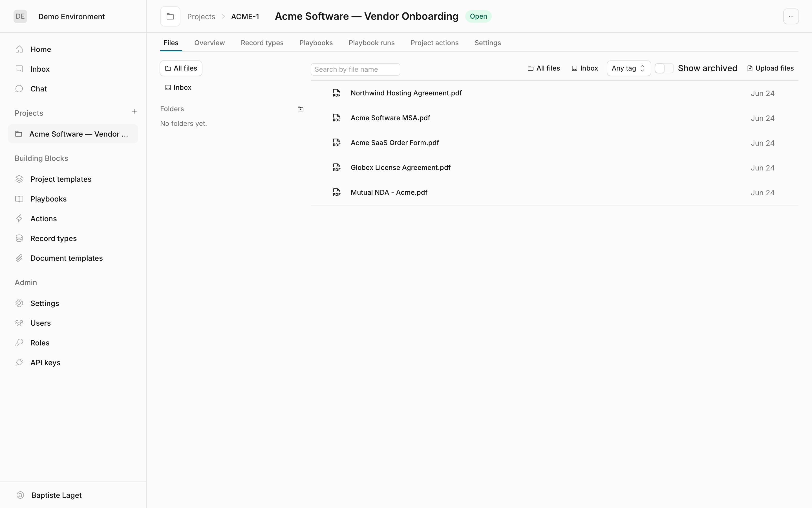Select the Files tab
This screenshot has width=812, height=508.
[x=171, y=43]
